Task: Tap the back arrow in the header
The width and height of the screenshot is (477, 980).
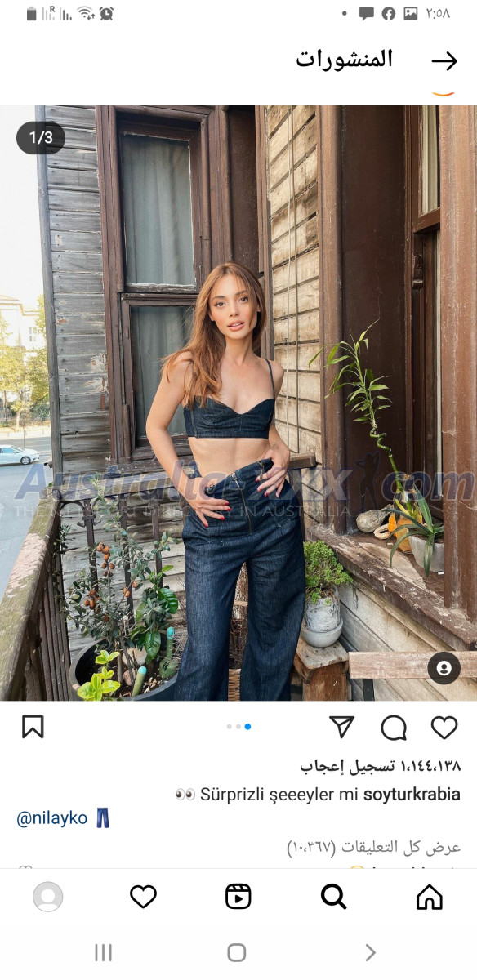Action: (444, 61)
